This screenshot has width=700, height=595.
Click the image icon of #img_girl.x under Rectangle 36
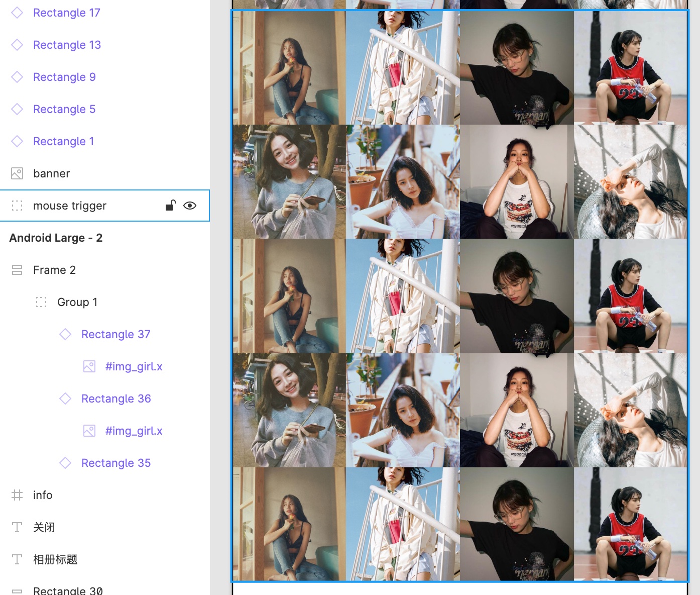pos(89,431)
